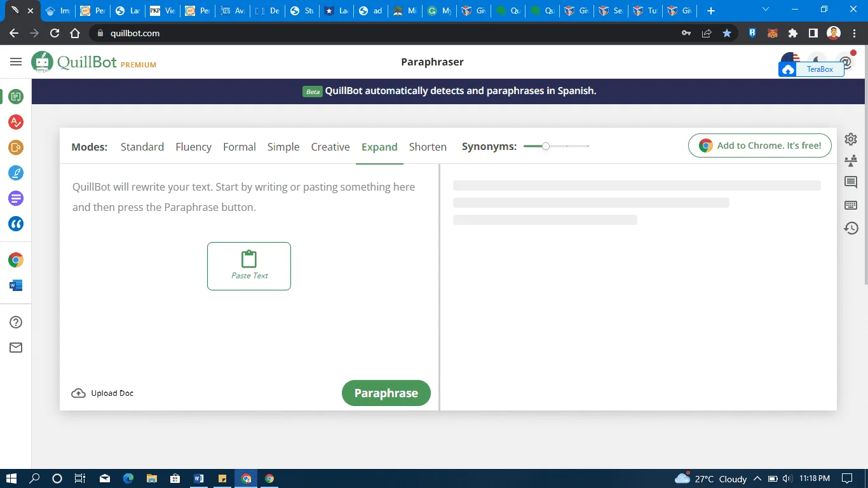
Task: Click into the paraphraser text input area
Action: [x=249, y=273]
